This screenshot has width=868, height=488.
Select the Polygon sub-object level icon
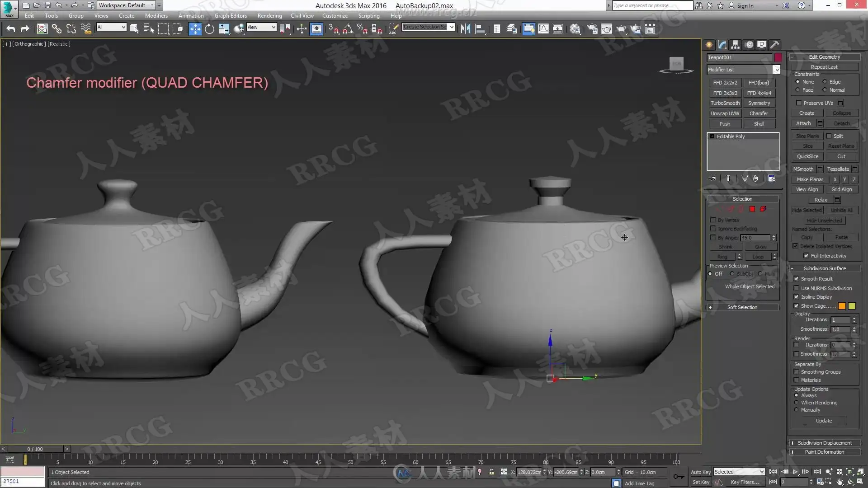coord(752,209)
